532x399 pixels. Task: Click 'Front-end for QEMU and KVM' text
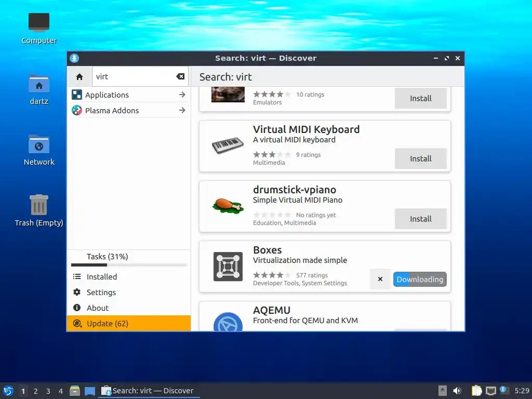point(305,321)
